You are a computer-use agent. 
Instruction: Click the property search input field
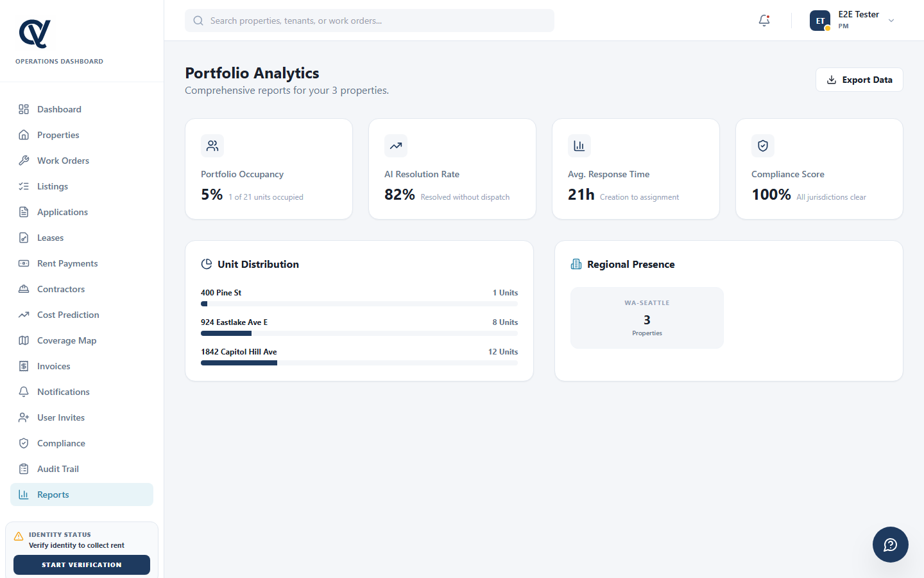[x=369, y=20]
